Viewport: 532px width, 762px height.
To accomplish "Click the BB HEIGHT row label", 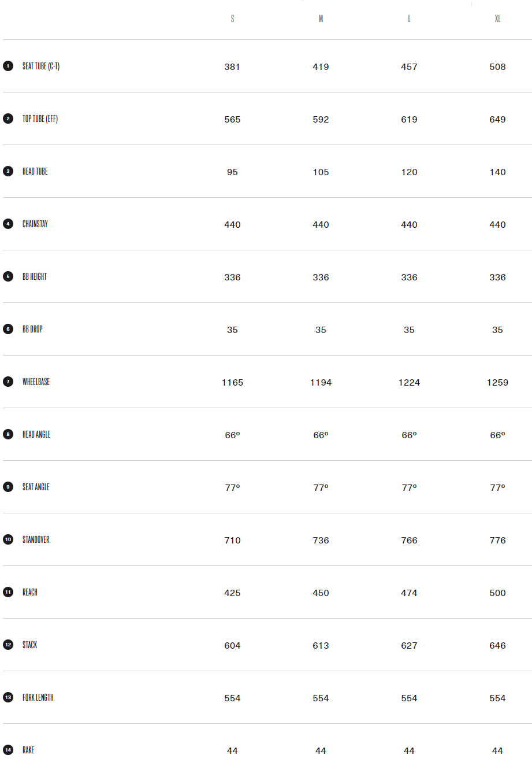I will 35,276.
